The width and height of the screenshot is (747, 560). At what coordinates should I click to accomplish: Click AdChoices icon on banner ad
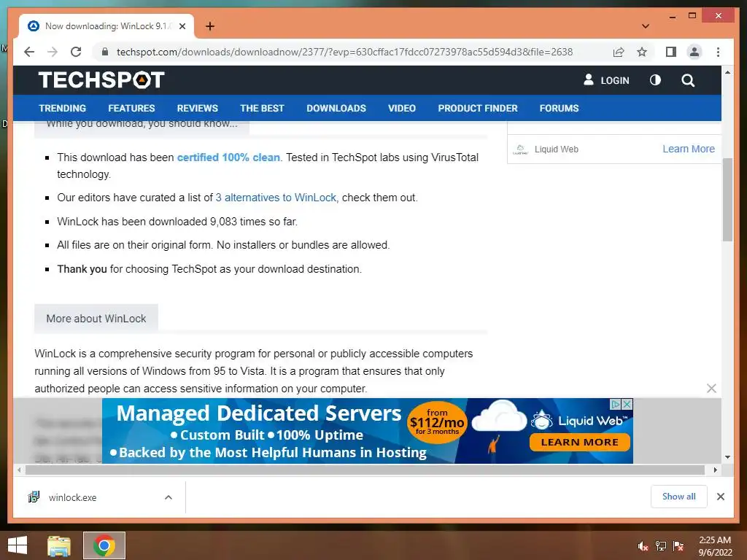point(616,404)
